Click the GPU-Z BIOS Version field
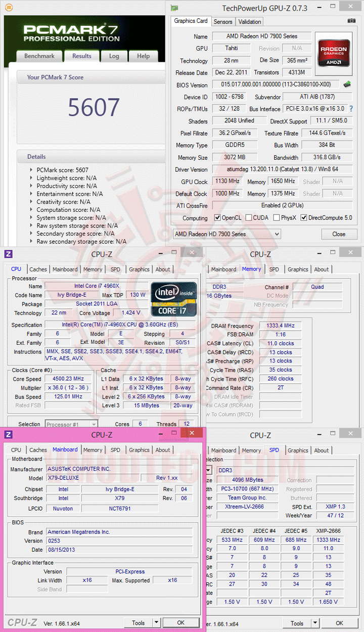This screenshot has width=364, height=632. (x=276, y=85)
